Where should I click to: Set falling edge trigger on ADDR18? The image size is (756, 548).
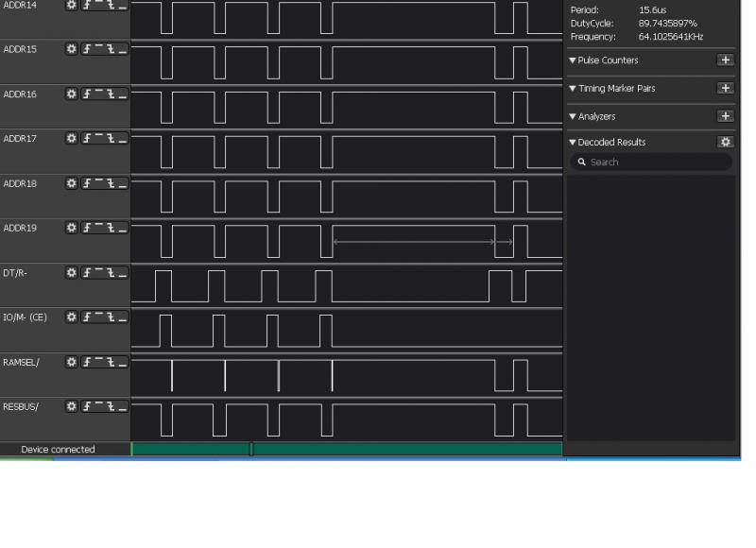click(111, 183)
